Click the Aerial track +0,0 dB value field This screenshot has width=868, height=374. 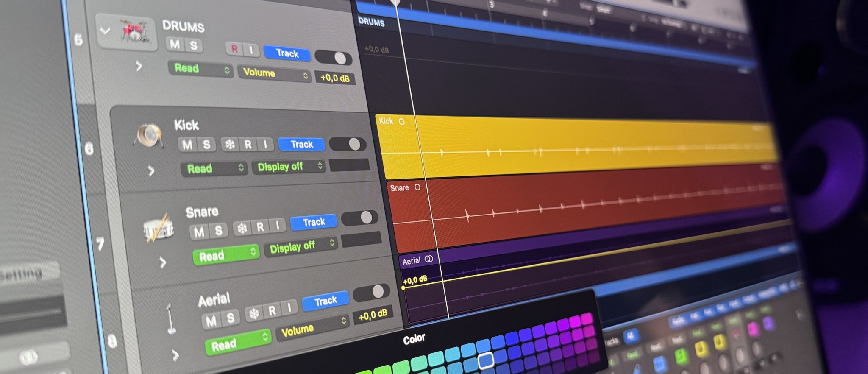[x=373, y=315]
